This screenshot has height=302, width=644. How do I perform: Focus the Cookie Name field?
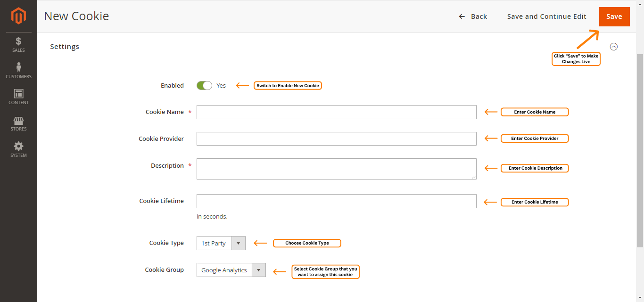point(337,112)
